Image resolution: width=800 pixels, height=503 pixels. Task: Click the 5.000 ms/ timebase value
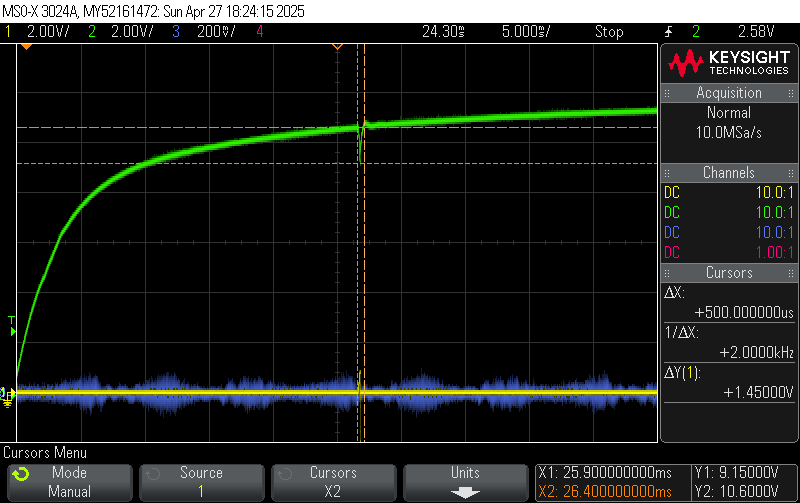(x=526, y=32)
